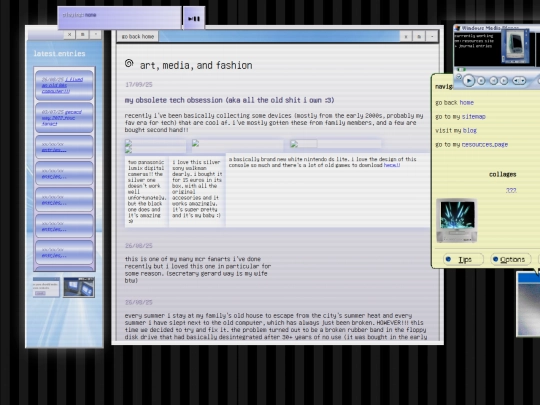Click the Stop button in the media player

click(481, 81)
